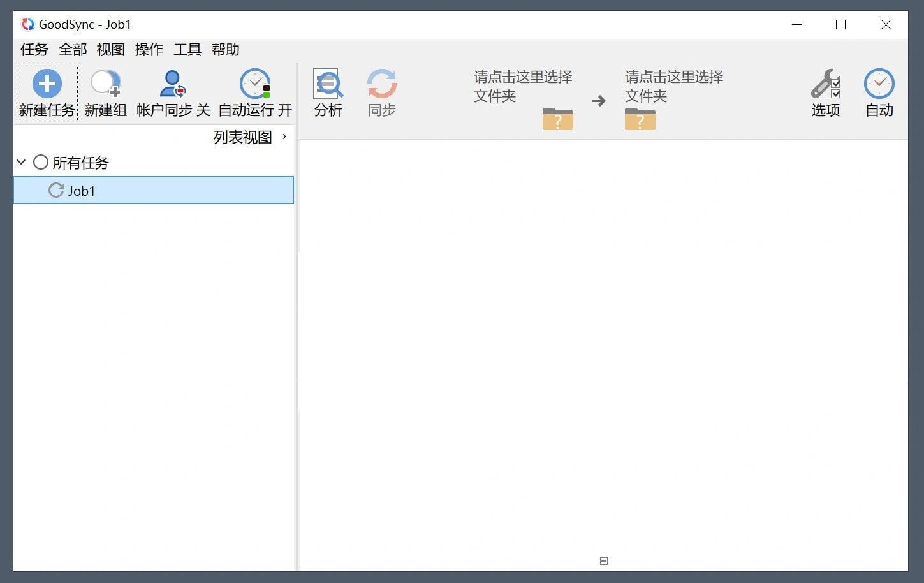Screen dimensions: 924x583
Task: Open the 操作 menu
Action: coord(149,50)
